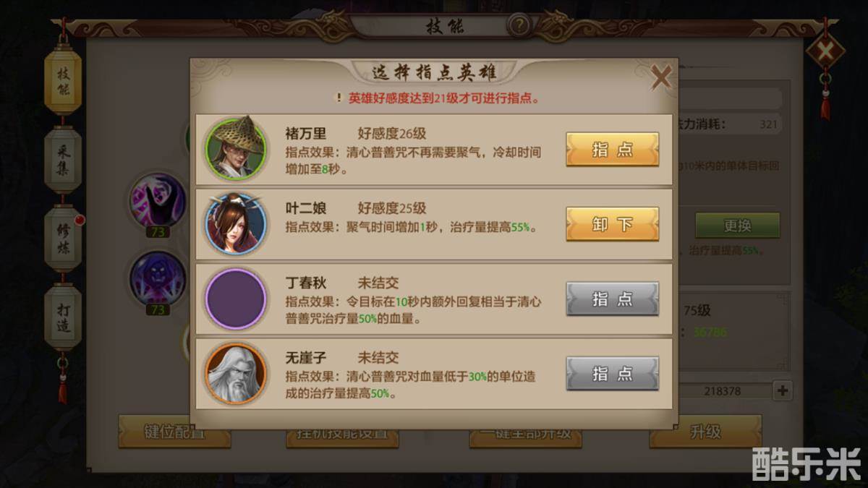Click 卸下 button for 叶二娘
The image size is (868, 488).
612,223
